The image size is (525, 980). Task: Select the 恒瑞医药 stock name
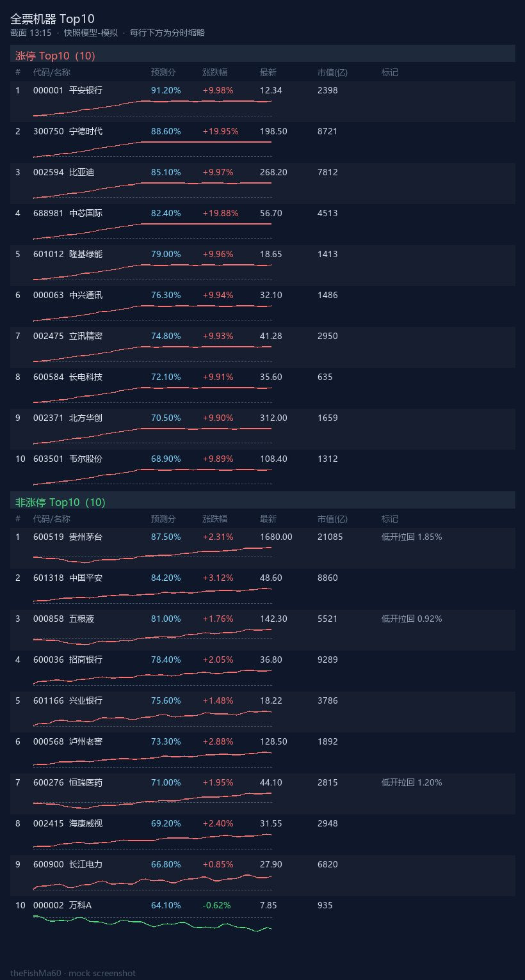pyautogui.click(x=86, y=782)
